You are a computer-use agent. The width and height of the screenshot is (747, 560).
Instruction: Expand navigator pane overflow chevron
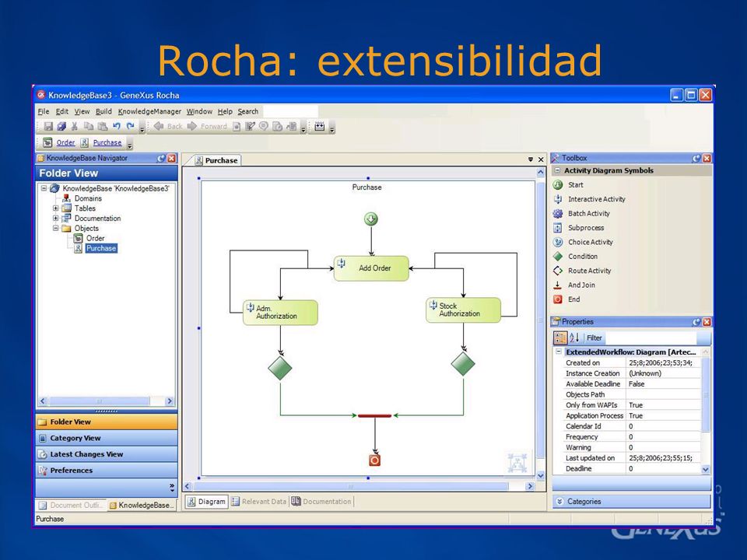(x=172, y=487)
